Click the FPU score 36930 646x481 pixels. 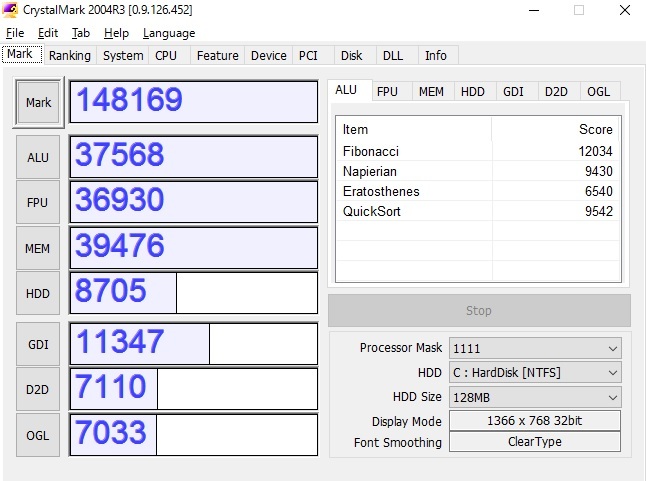pos(194,202)
